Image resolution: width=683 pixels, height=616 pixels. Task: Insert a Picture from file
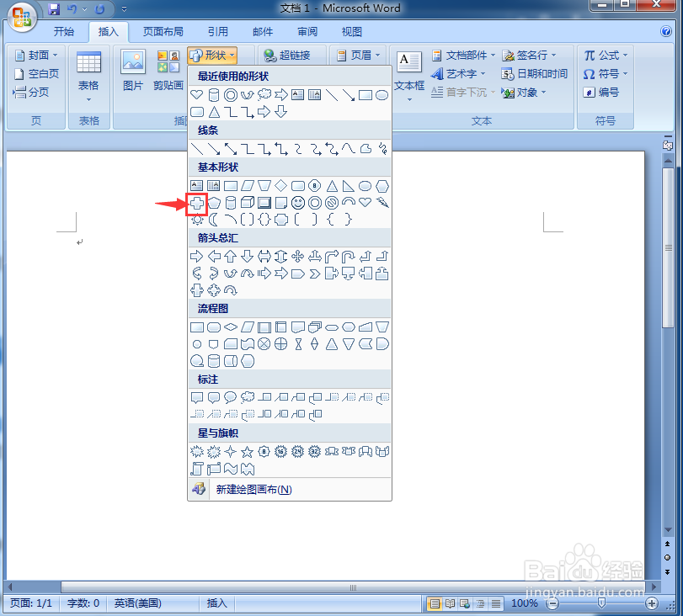[133, 71]
